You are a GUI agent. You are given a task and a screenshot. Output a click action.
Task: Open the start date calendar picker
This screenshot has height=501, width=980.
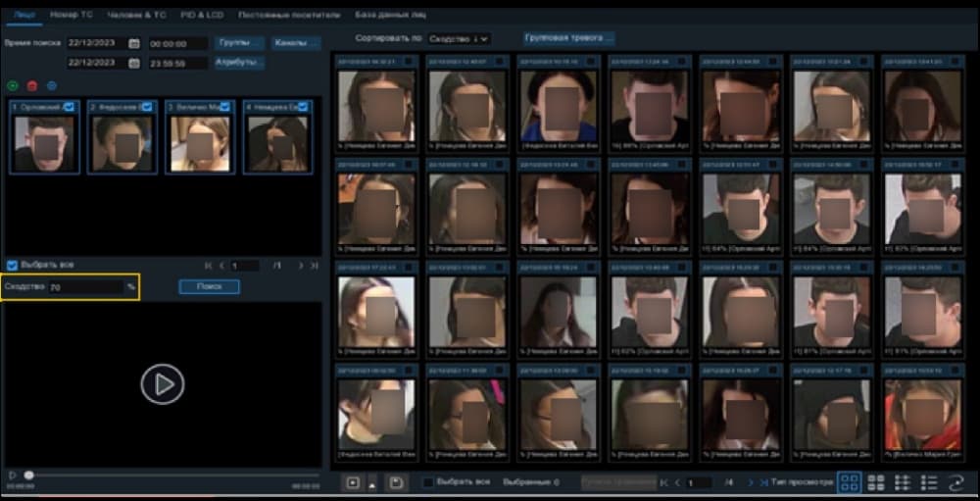pyautogui.click(x=133, y=43)
